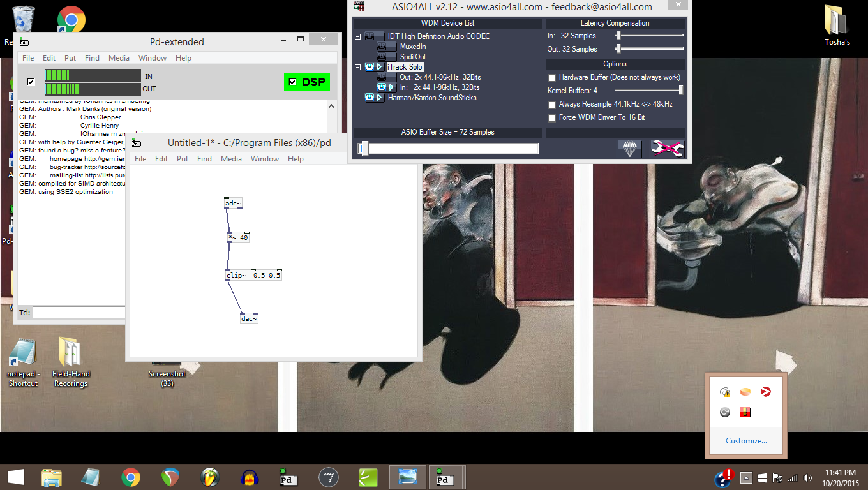The height and width of the screenshot is (490, 868).
Task: Check Always Resample 44.1kHz <-> 48kHz
Action: [551, 104]
